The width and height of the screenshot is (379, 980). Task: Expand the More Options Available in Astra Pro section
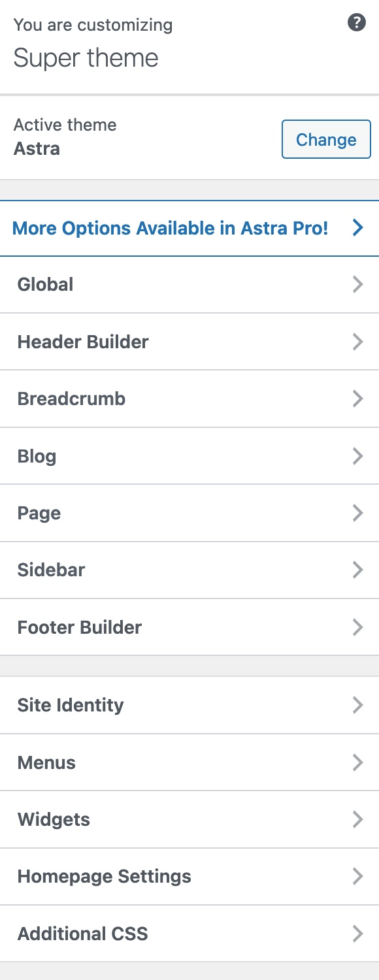click(170, 228)
